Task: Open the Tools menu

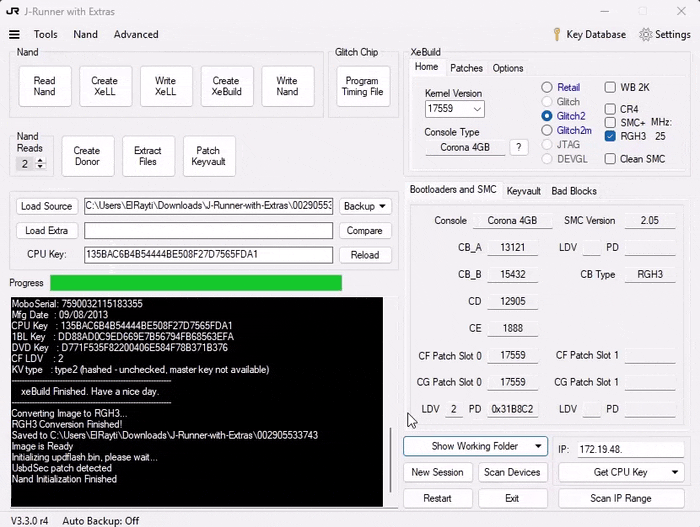Action: [46, 34]
